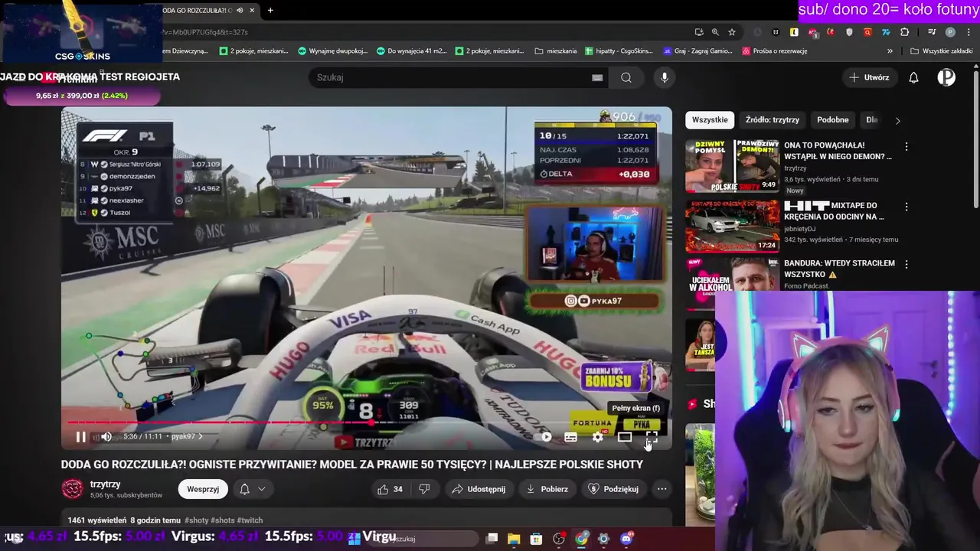The height and width of the screenshot is (551, 980).
Task: Open Chrome profile avatar P
Action: [x=950, y=32]
